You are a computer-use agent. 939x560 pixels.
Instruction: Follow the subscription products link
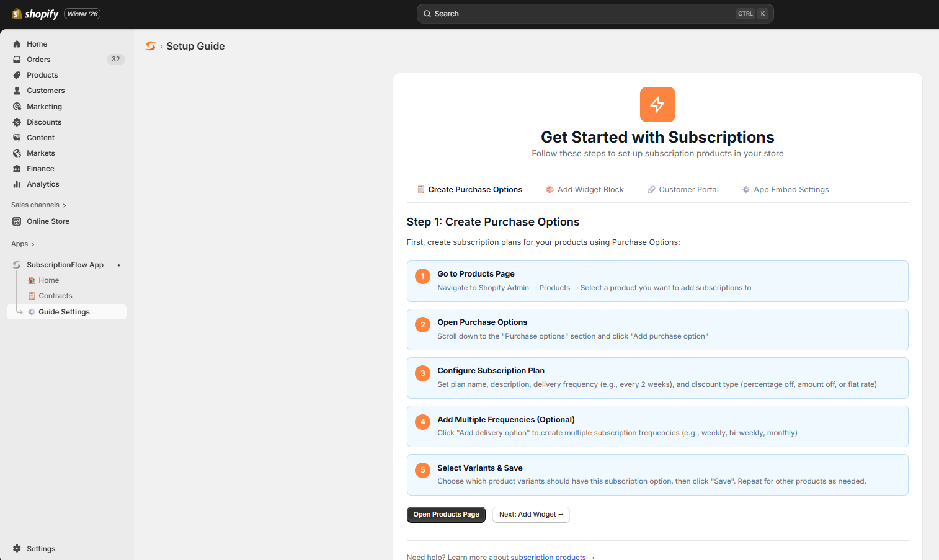(552, 557)
